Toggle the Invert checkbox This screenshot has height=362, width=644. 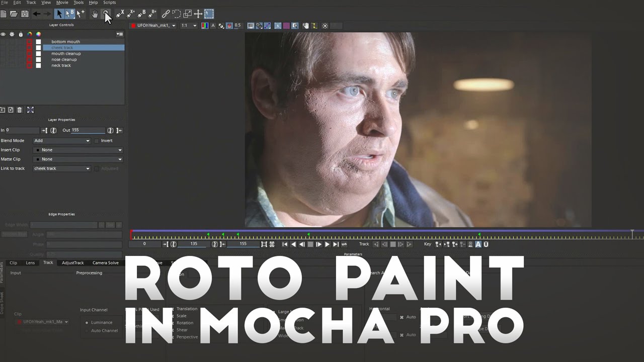click(x=97, y=141)
